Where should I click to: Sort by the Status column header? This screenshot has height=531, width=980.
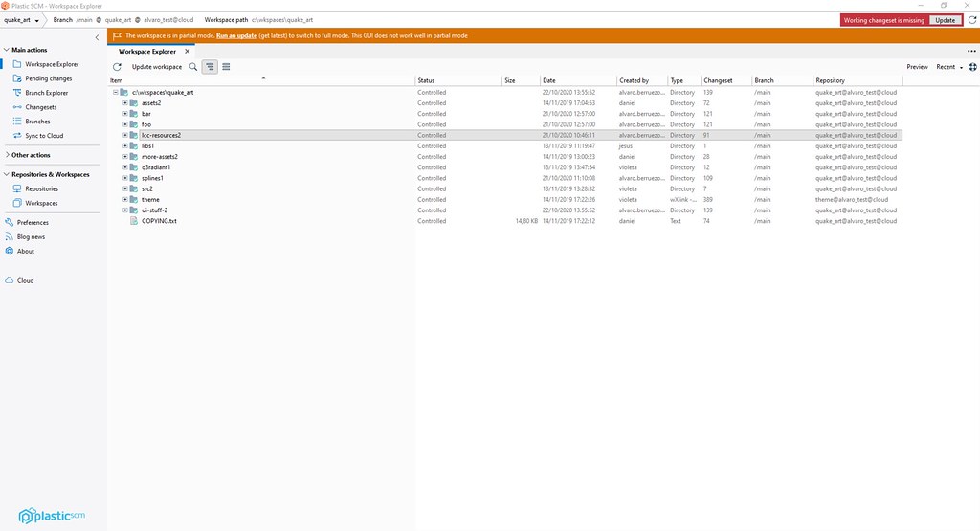pyautogui.click(x=458, y=80)
